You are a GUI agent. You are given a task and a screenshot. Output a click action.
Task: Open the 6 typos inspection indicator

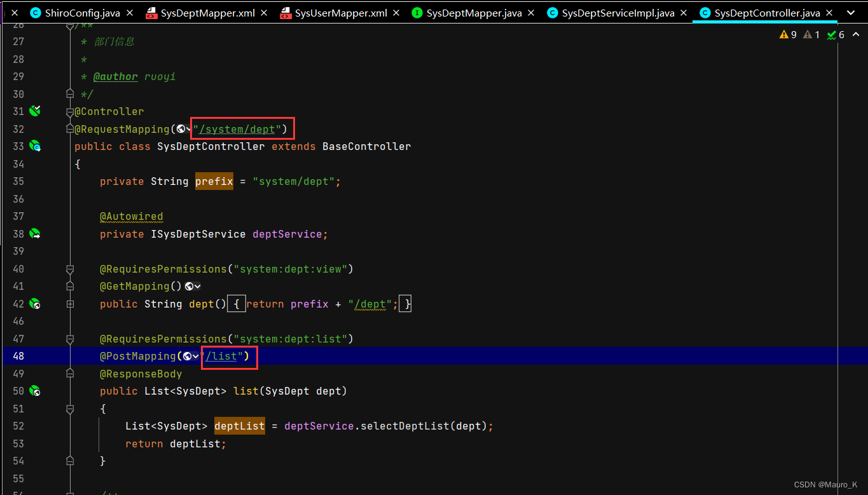(836, 35)
